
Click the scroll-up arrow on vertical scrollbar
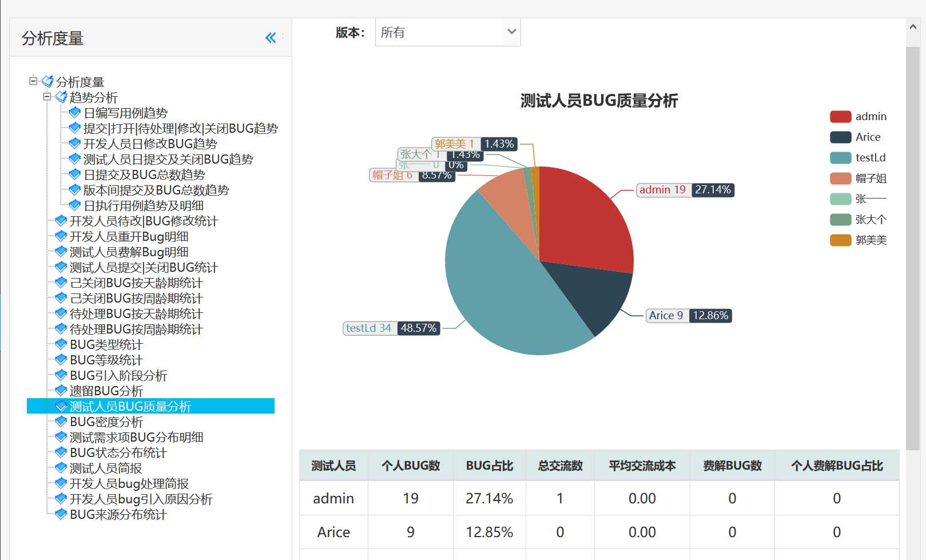pyautogui.click(x=913, y=27)
